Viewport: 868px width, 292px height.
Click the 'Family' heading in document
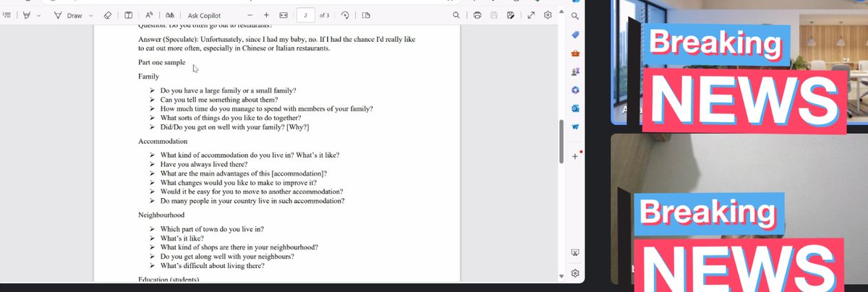point(149,75)
